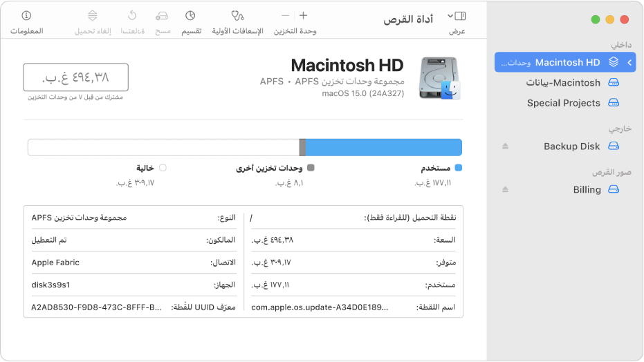Viewport: 644px width, 362px height.
Task: Select the Special Projects volume
Action: pyautogui.click(x=565, y=103)
